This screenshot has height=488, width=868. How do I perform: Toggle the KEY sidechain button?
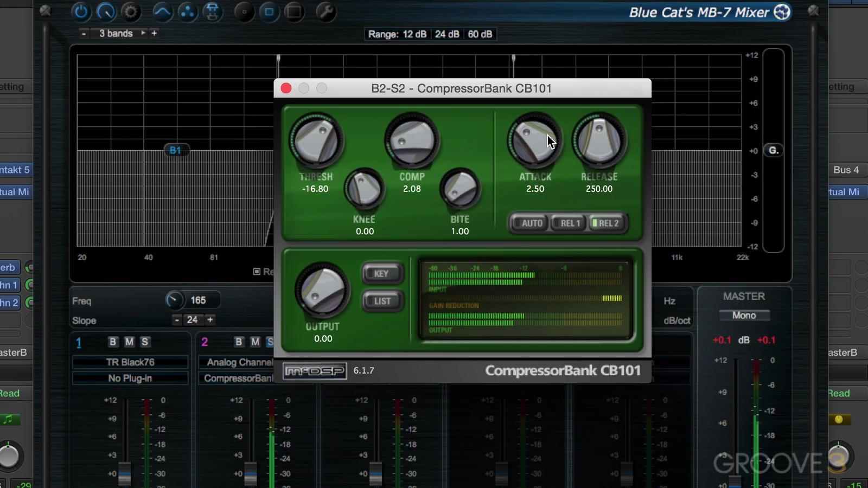point(381,274)
